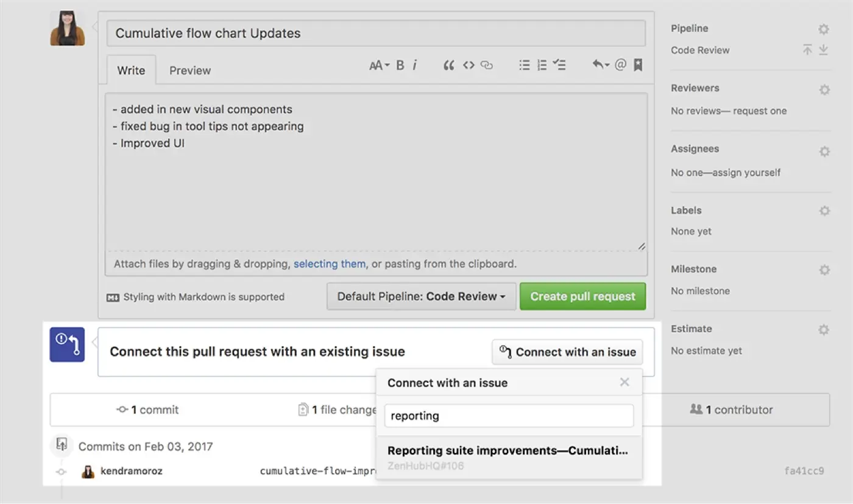Click the kendramoroz author name
The width and height of the screenshot is (853, 504).
(x=132, y=471)
